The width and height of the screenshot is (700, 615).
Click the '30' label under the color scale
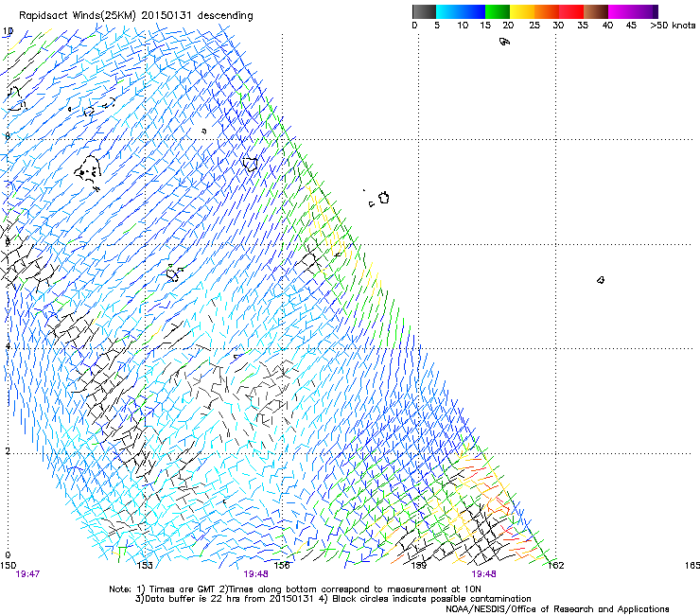[x=558, y=25]
